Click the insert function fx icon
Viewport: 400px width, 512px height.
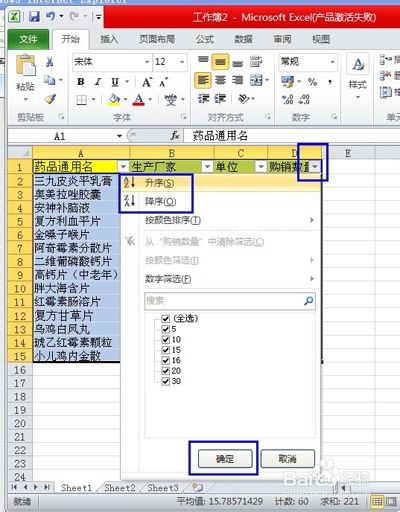coord(175,135)
